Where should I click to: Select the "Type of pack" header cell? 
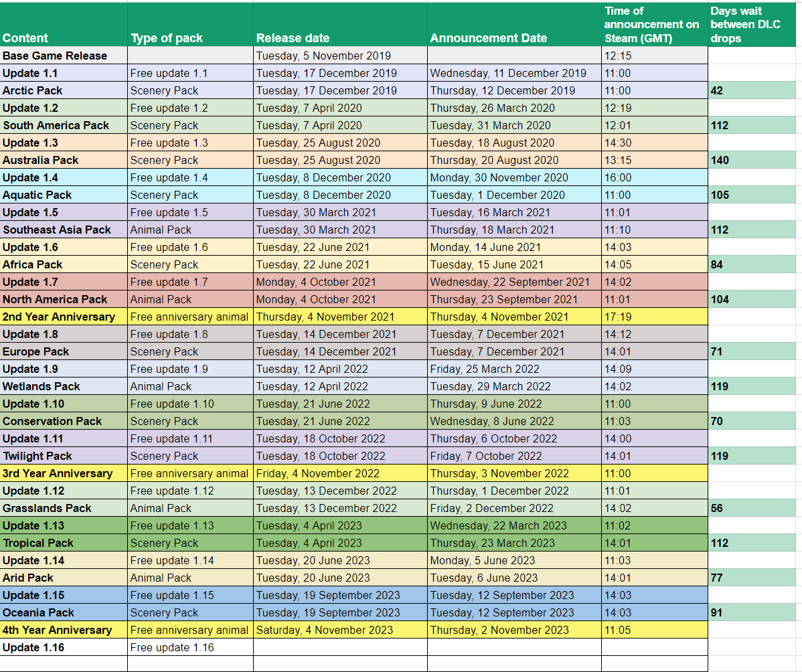190,25
